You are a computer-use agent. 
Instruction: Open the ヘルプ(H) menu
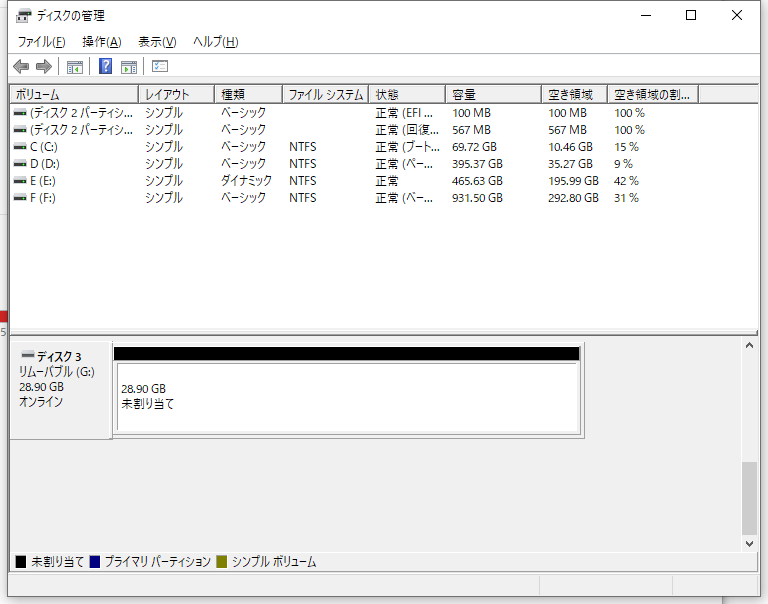215,42
